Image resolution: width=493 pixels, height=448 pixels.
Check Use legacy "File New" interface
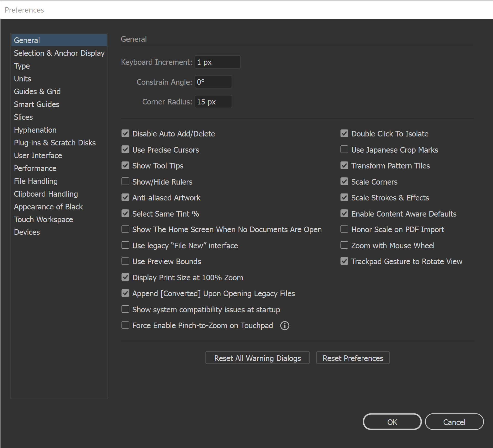point(125,245)
